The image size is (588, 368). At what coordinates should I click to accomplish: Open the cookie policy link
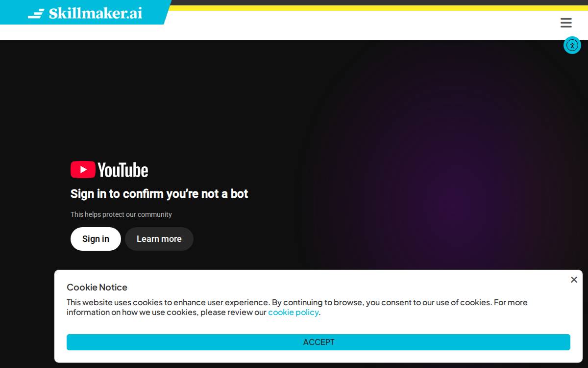[x=294, y=312]
